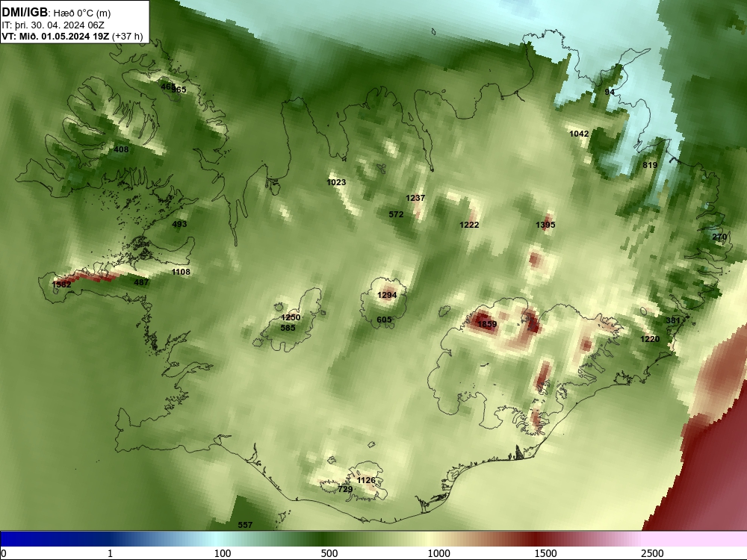
Task: Click the 94 label in the northeast
Action: (x=610, y=92)
